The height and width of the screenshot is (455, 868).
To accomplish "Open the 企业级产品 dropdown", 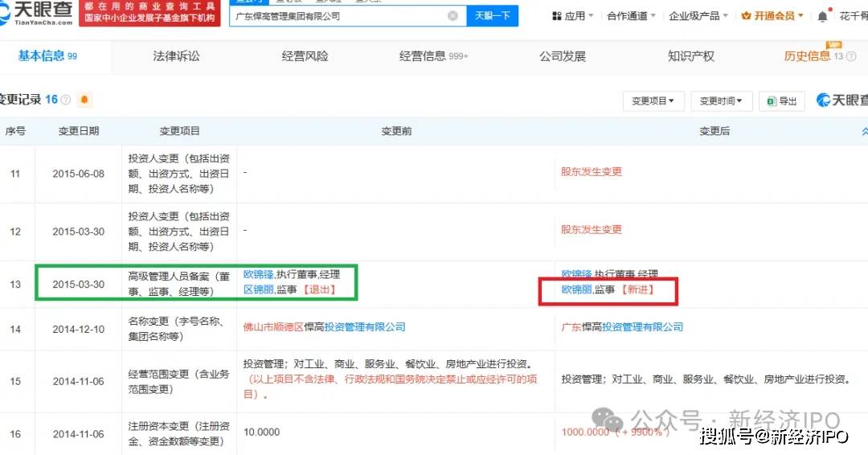I will [698, 16].
